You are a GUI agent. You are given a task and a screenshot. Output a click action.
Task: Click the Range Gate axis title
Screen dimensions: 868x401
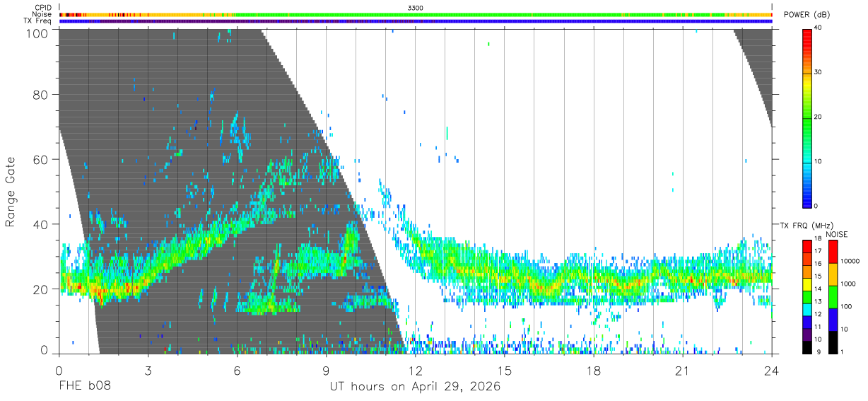tap(11, 192)
